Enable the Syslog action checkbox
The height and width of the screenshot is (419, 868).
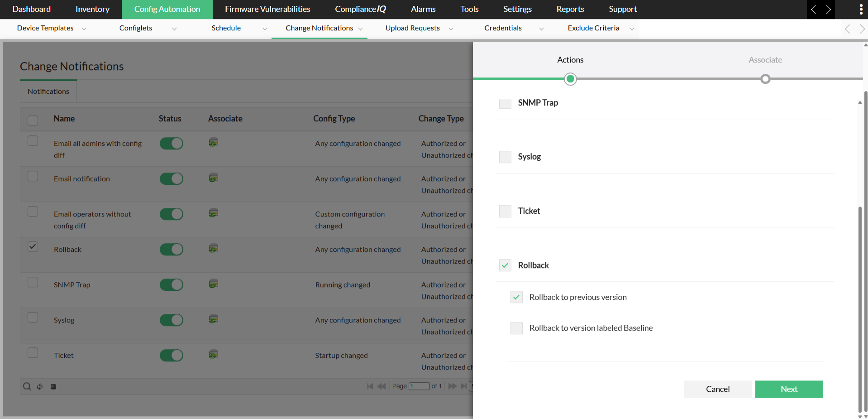click(x=505, y=157)
